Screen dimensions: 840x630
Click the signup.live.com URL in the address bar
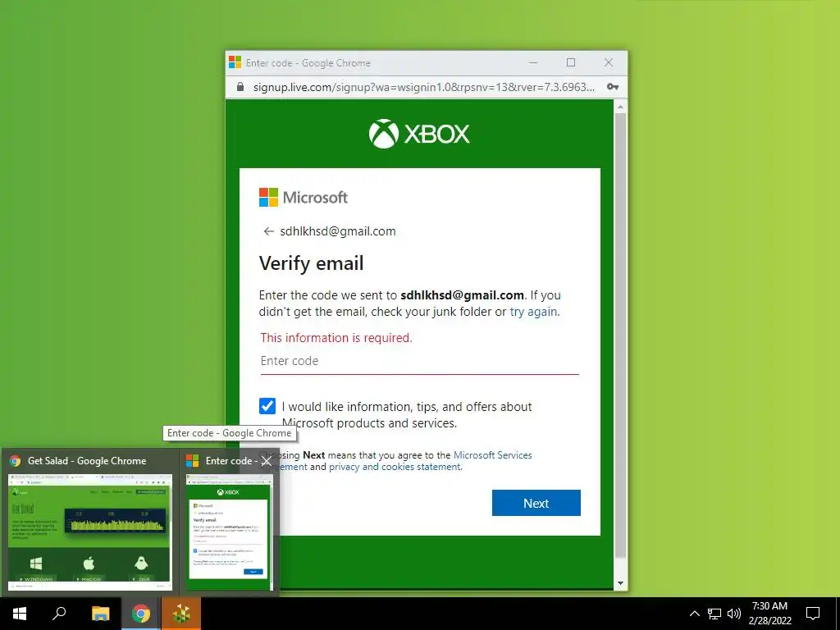[x=424, y=87]
